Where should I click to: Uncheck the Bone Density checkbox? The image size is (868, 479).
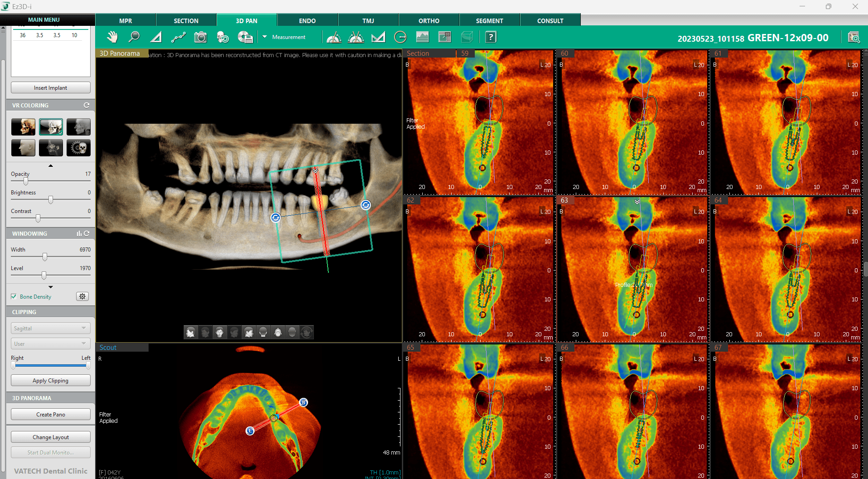click(14, 296)
